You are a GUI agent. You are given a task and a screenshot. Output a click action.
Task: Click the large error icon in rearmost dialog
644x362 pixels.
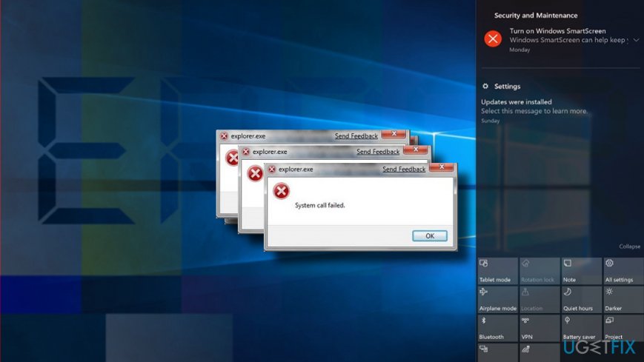coord(232,158)
